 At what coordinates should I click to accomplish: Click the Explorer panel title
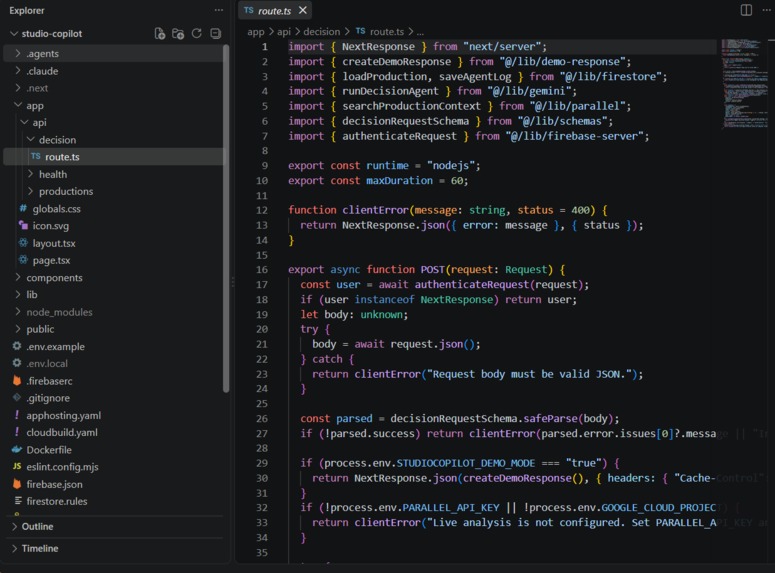point(27,10)
